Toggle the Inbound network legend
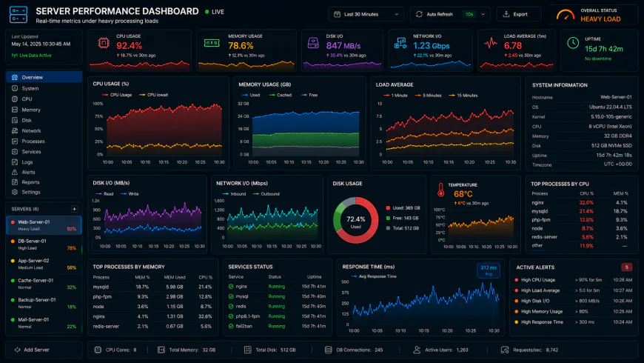 [x=234, y=193]
